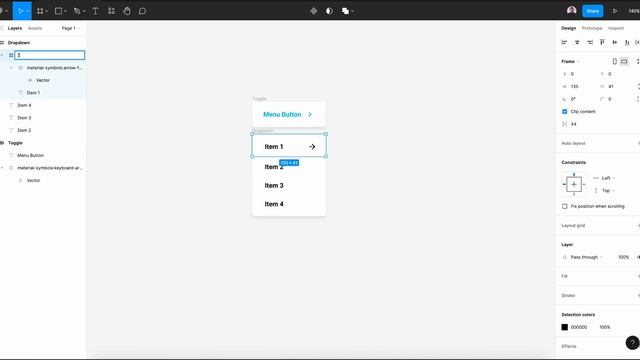Open the Move tool dropdown arrow
Image resolution: width=640 pixels, height=360 pixels.
click(28, 11)
